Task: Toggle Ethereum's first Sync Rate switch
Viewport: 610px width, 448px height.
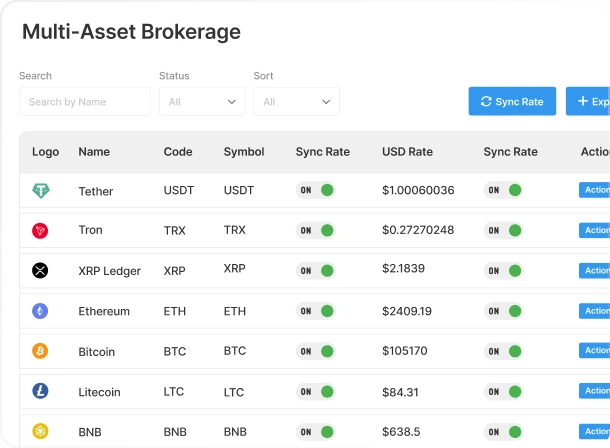Action: click(x=316, y=311)
